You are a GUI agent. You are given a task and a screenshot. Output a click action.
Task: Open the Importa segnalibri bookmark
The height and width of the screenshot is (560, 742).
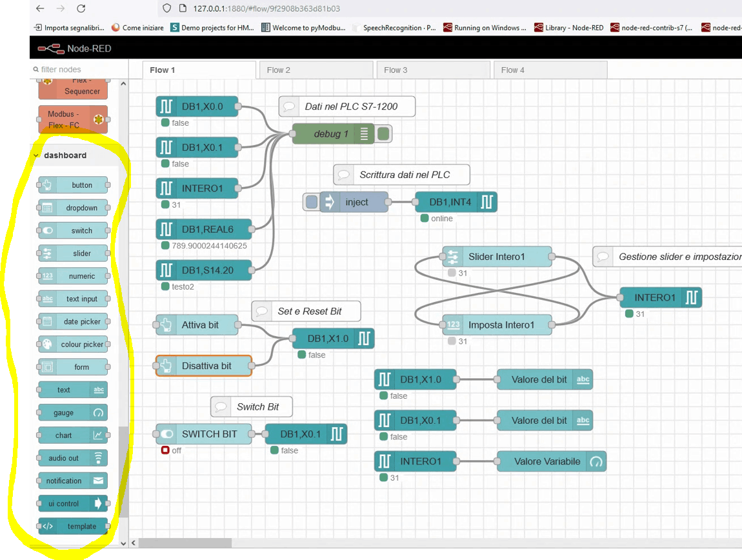(x=70, y=28)
